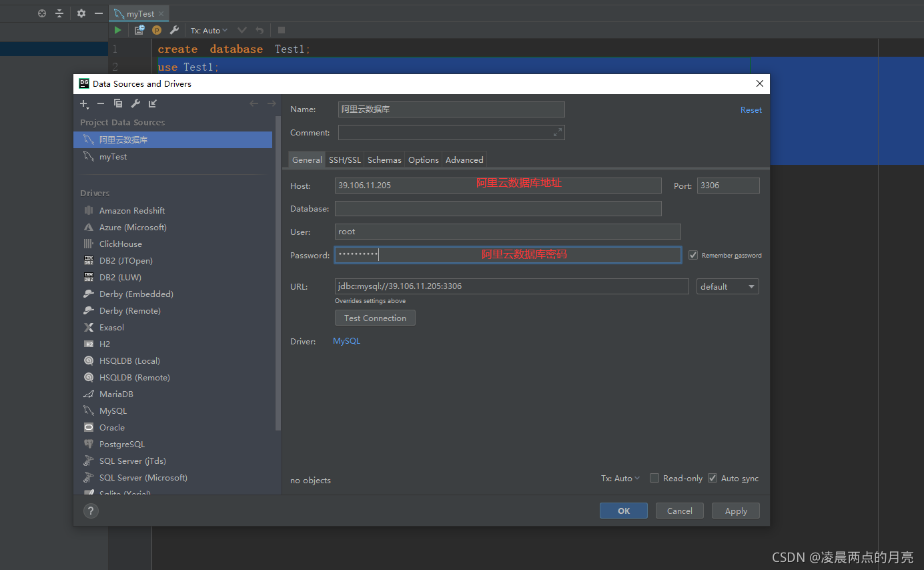Open the Schemas tab

(384, 160)
